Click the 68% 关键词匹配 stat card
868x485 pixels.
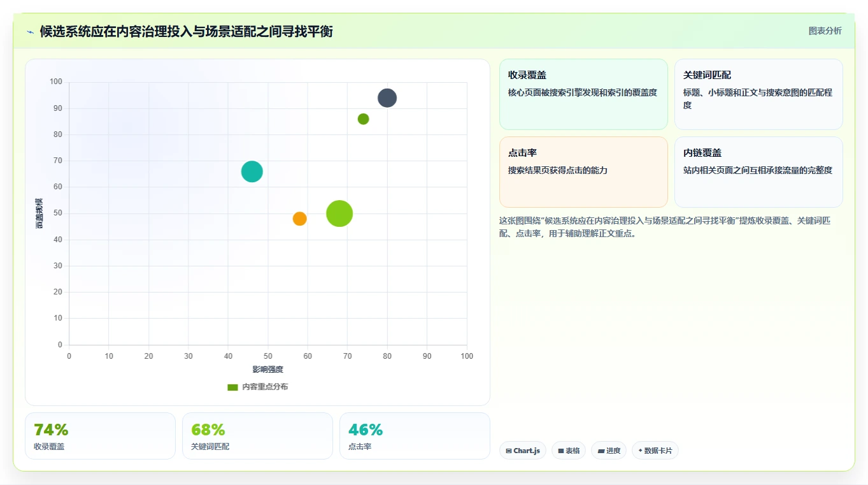click(x=257, y=436)
